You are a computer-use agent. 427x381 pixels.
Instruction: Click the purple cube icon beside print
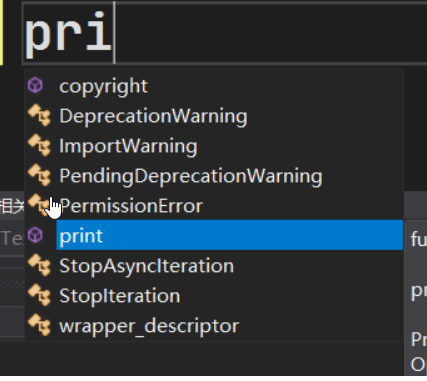(35, 235)
